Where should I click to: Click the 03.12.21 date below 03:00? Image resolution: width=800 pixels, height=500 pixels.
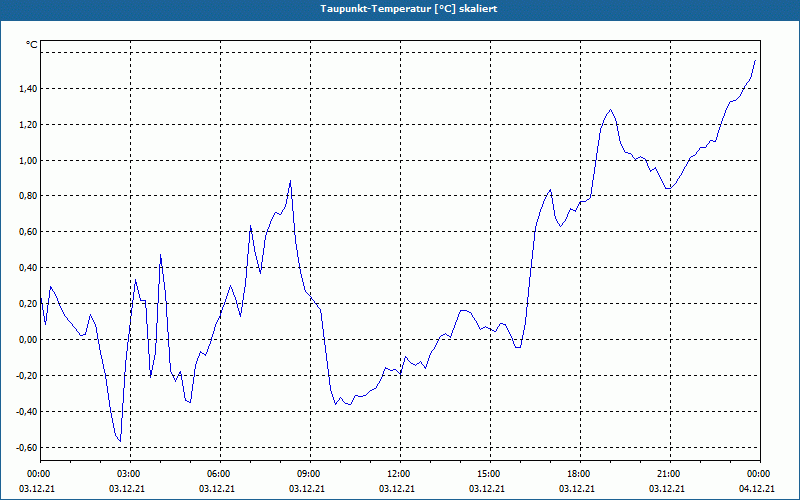(127, 489)
